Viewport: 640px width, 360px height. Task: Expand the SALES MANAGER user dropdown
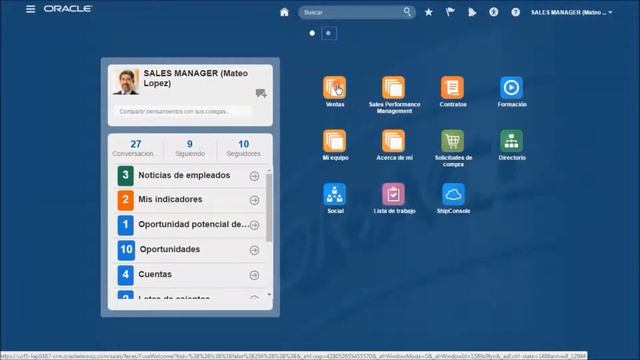pyautogui.click(x=571, y=12)
